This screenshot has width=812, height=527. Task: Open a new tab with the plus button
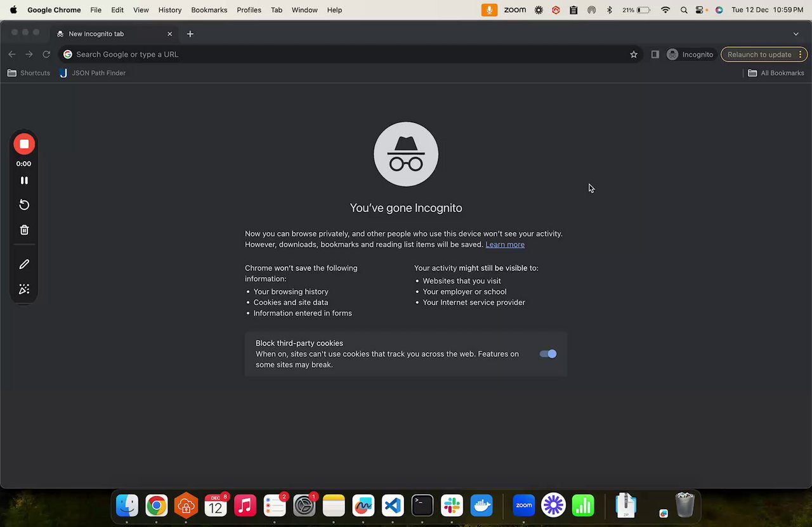click(x=190, y=34)
